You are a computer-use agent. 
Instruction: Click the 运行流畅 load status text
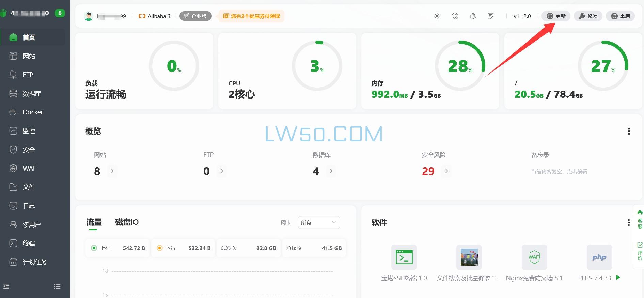(x=106, y=94)
